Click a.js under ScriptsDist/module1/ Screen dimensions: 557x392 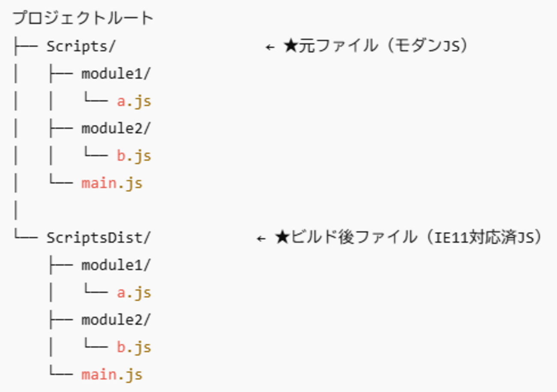click(x=134, y=293)
